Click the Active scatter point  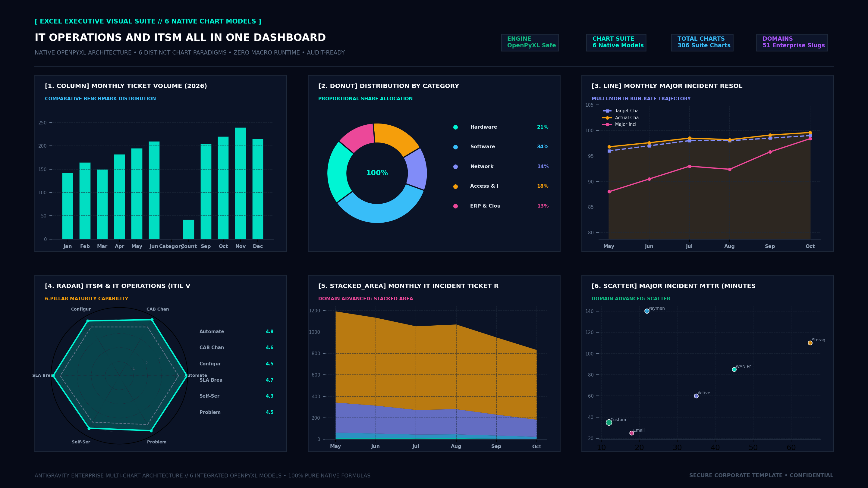pyautogui.click(x=696, y=396)
